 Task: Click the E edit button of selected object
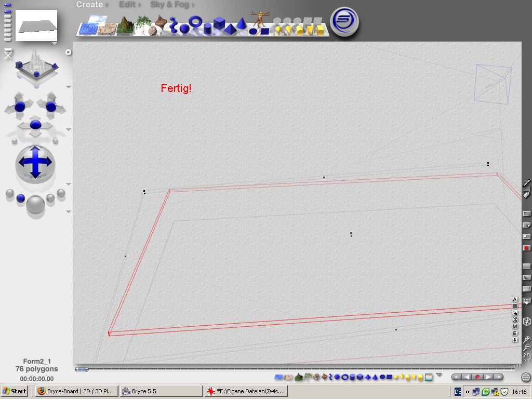(515, 333)
